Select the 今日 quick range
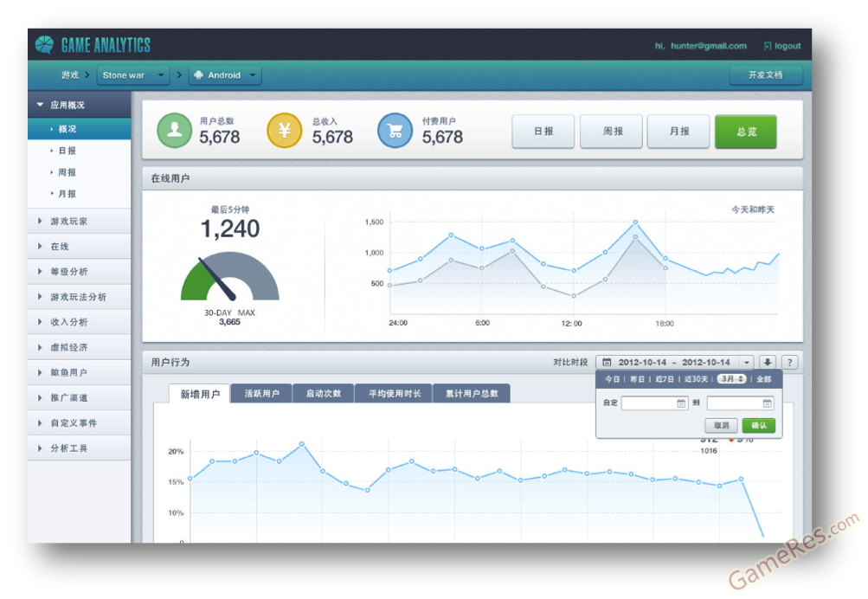The width and height of the screenshot is (868, 599). [612, 379]
